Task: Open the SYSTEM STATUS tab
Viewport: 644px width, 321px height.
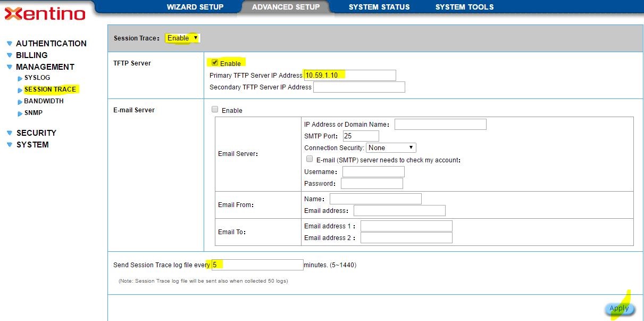Action: pyautogui.click(x=379, y=7)
